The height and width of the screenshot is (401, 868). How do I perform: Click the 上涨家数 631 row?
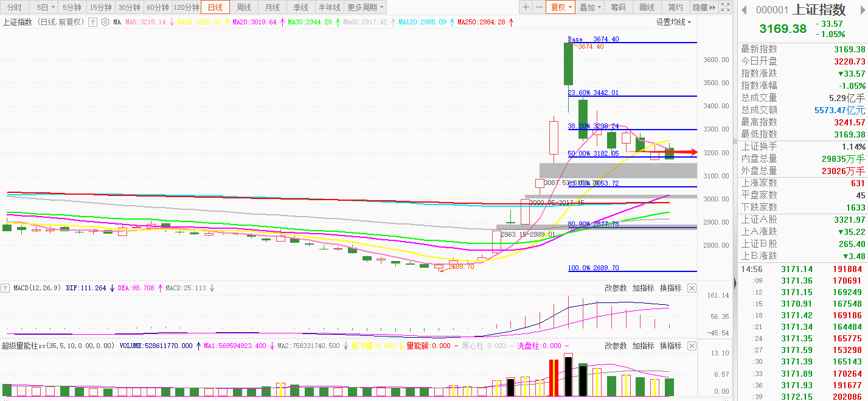point(803,183)
